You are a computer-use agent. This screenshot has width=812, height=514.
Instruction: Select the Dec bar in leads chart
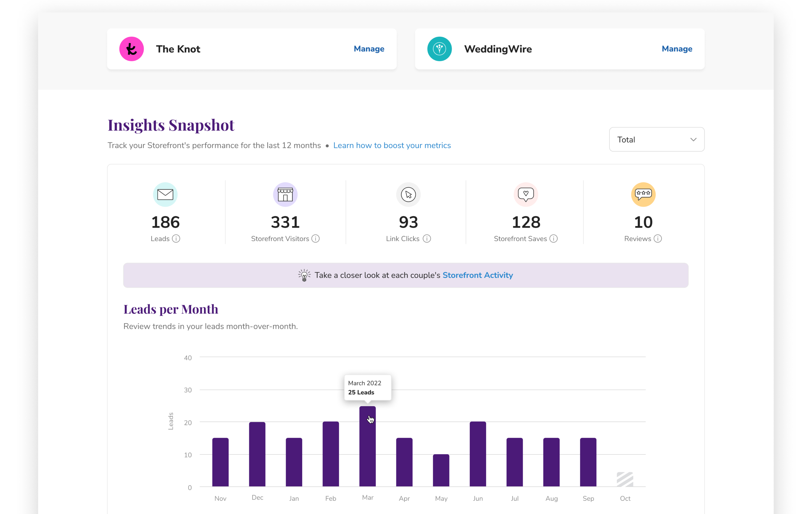pos(257,454)
